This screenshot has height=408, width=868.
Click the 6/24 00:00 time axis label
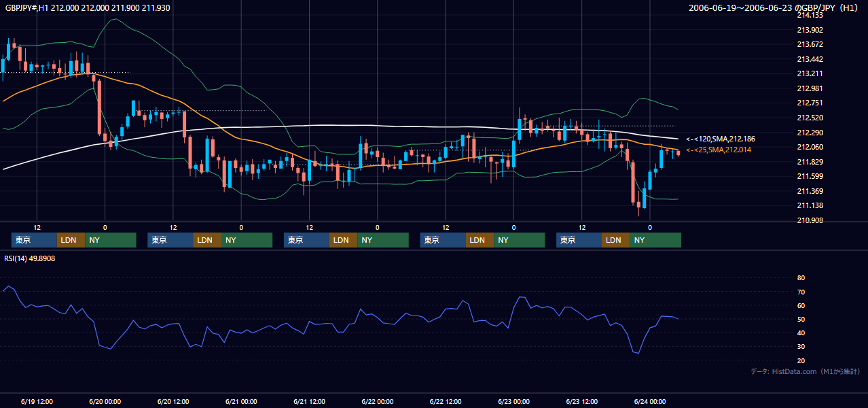click(x=650, y=401)
